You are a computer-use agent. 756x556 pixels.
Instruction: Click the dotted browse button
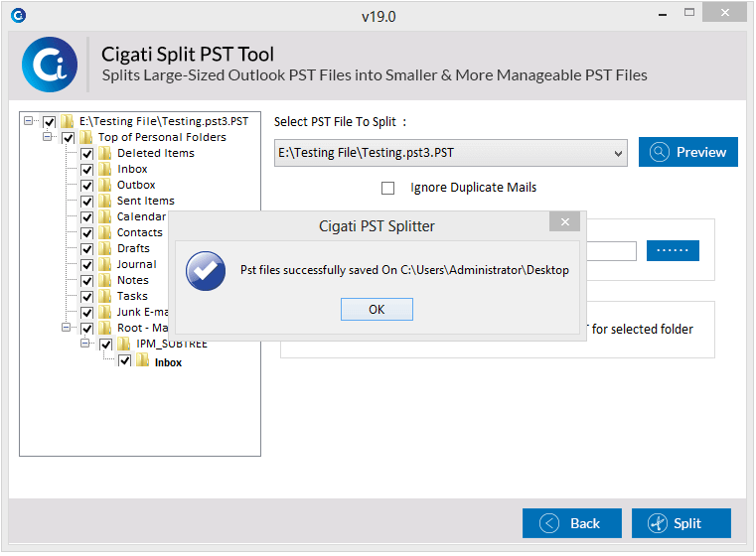(x=673, y=250)
